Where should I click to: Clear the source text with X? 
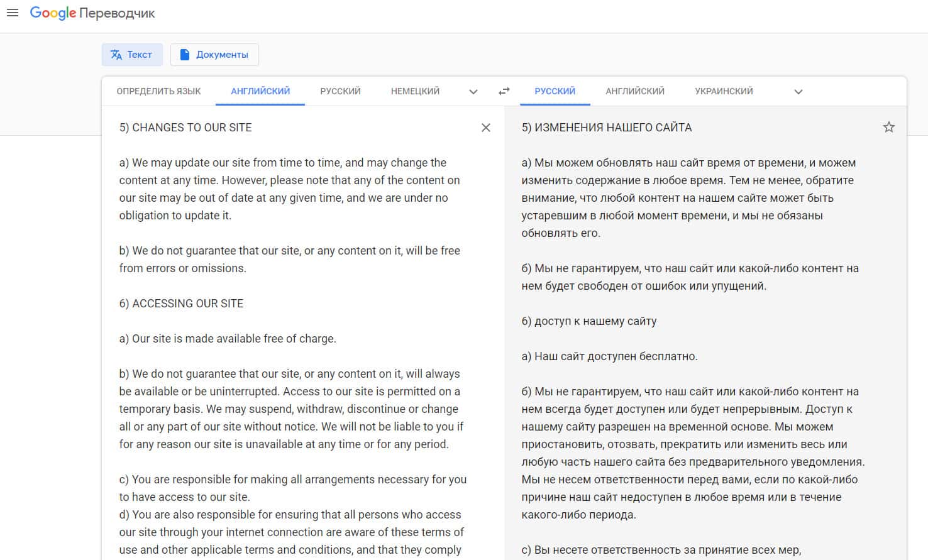[485, 128]
